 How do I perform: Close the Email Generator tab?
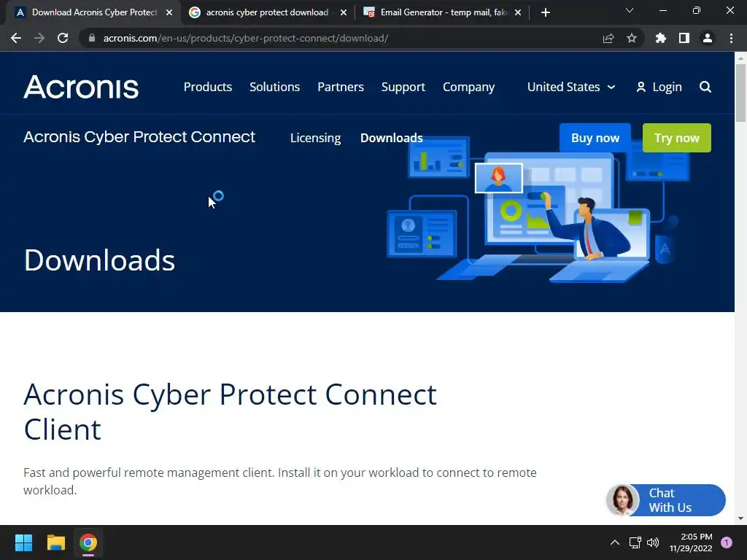[518, 12]
